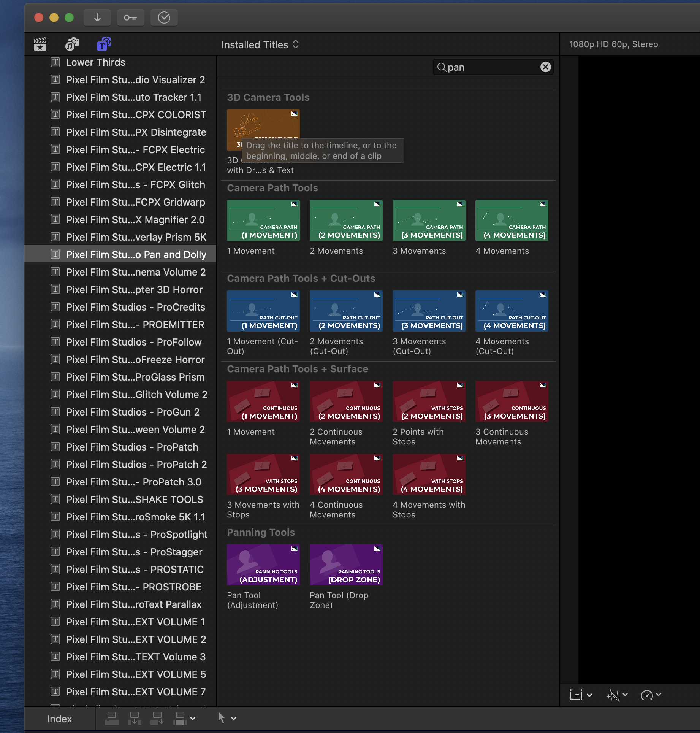Click the search magnifier icon

coord(441,67)
